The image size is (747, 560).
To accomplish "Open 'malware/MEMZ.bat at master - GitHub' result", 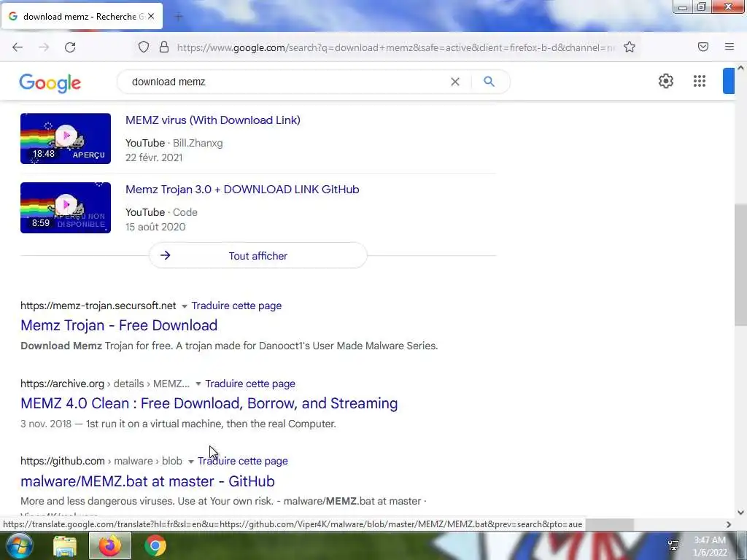I will click(147, 481).
